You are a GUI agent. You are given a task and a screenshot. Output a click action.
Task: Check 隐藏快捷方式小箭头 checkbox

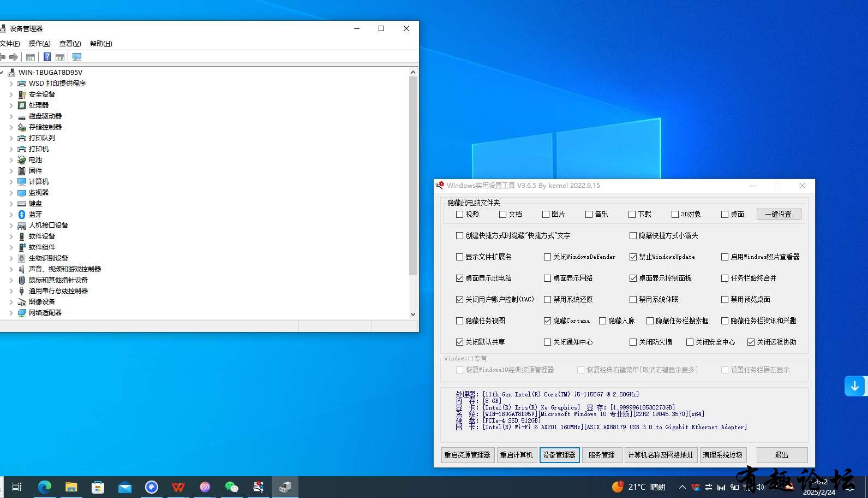[x=633, y=235]
